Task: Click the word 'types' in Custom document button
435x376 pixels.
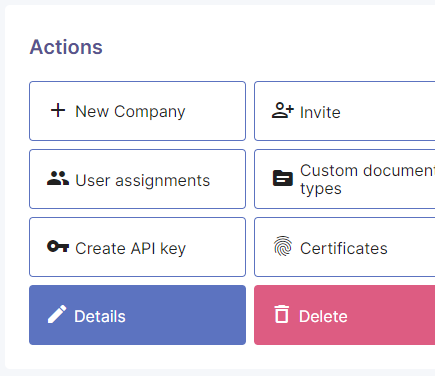Action: (x=321, y=189)
